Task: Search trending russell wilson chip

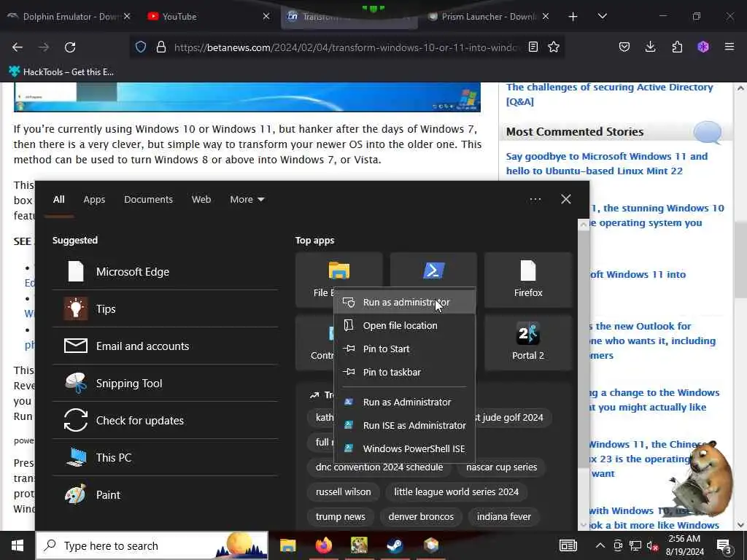Action: tap(343, 492)
